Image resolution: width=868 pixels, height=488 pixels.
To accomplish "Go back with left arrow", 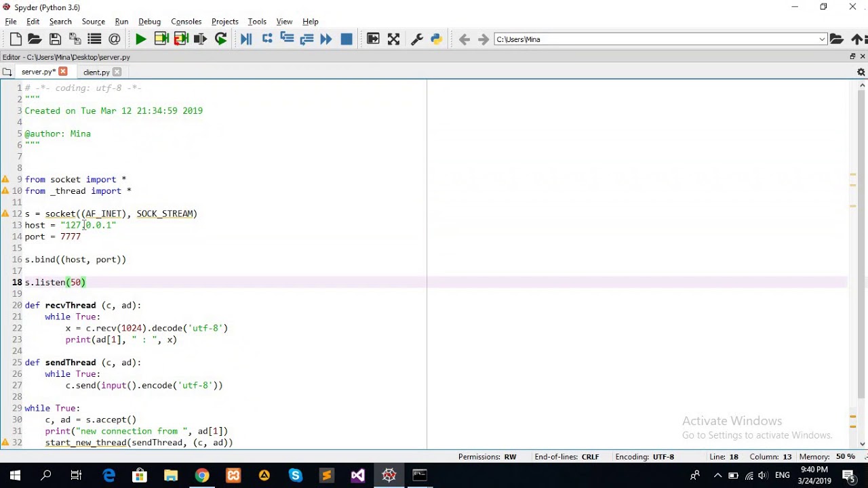I will (464, 39).
